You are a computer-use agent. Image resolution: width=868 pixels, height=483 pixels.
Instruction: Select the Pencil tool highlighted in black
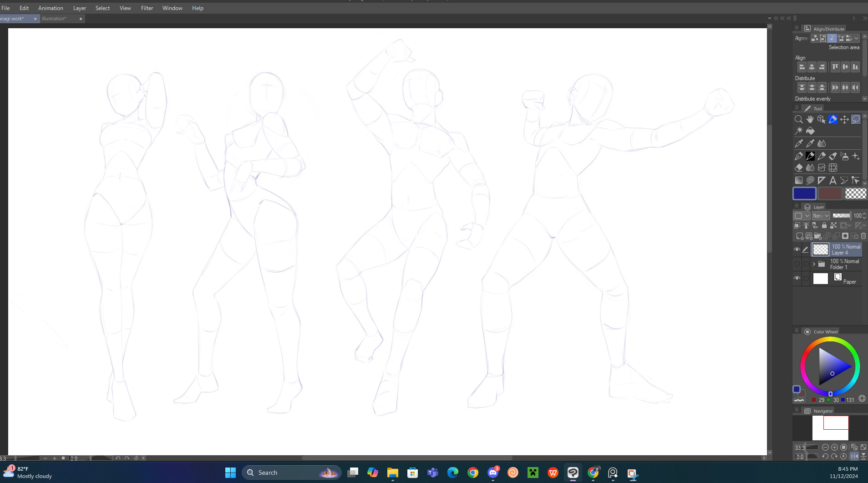click(x=810, y=156)
